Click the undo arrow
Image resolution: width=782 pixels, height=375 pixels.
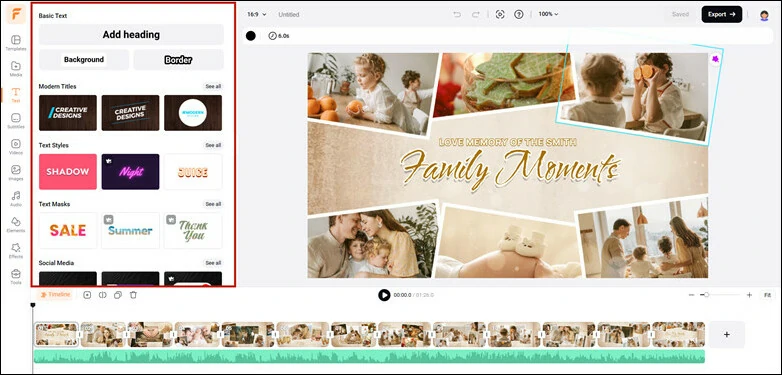[x=457, y=14]
